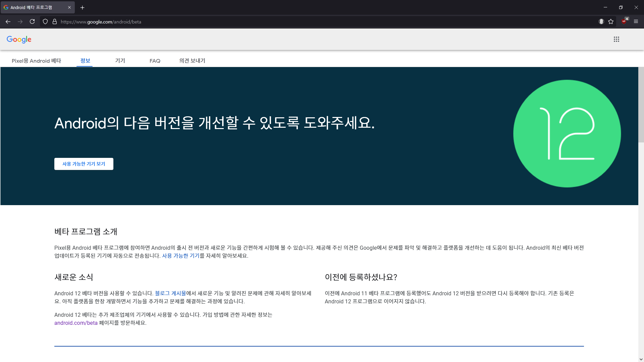Toggle the dark reader icon in address bar
644x362 pixels.
coord(601,22)
